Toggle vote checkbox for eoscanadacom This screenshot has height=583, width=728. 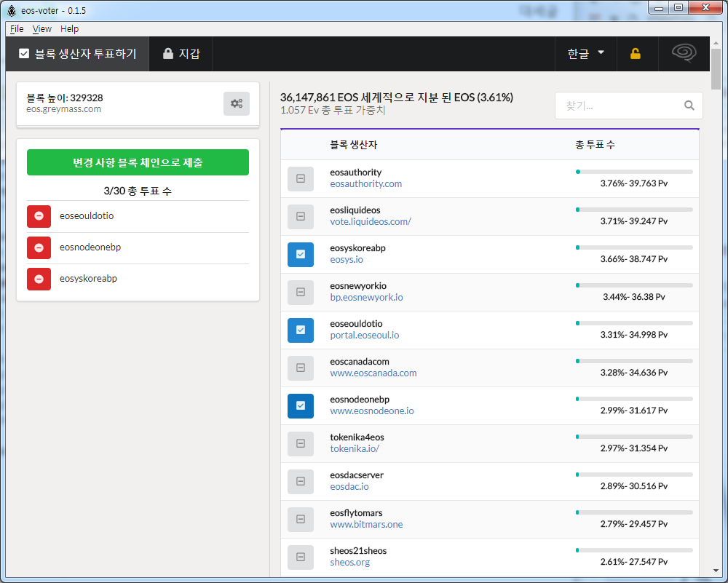[301, 368]
